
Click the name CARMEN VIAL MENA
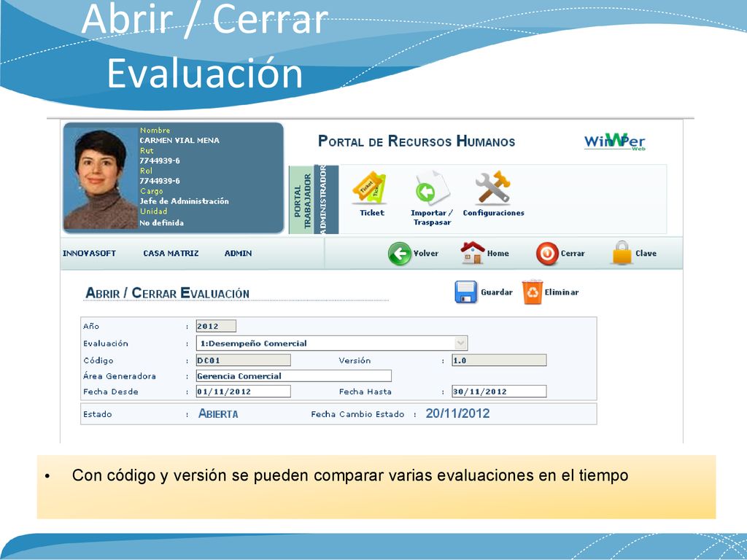(179, 141)
